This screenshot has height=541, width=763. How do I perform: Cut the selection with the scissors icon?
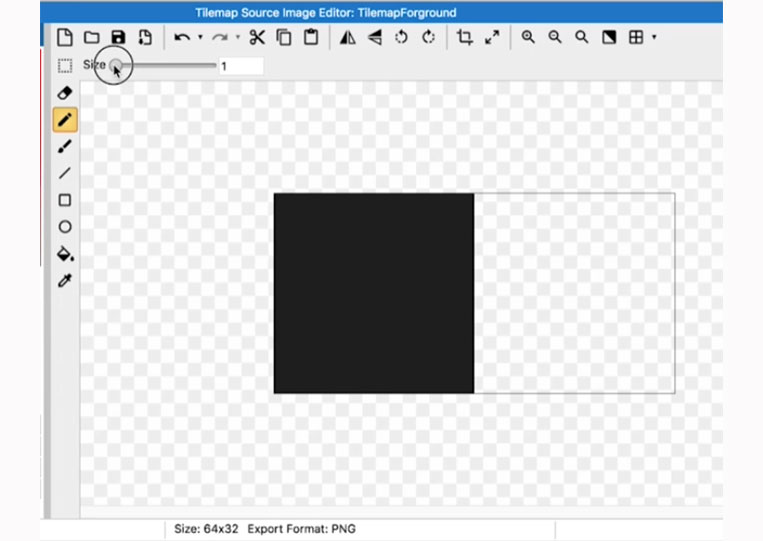pos(257,37)
